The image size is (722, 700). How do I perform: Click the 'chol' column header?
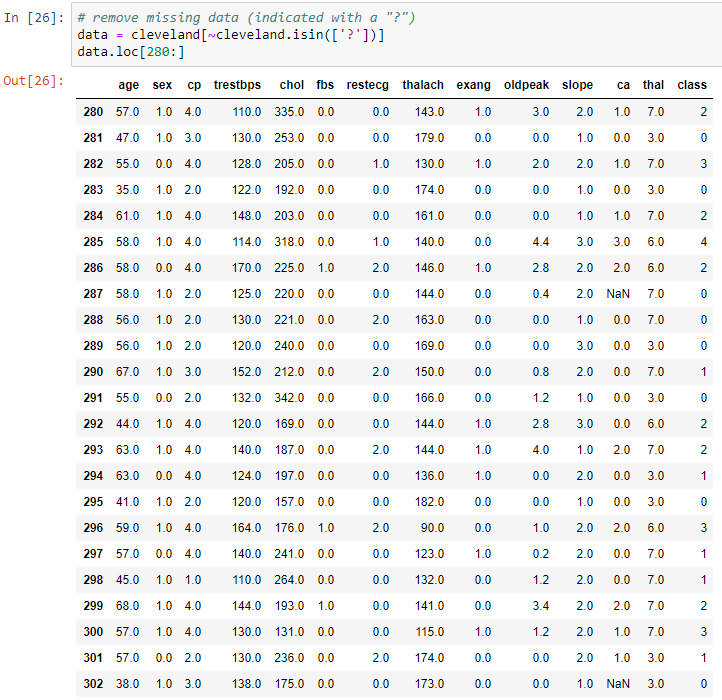pyautogui.click(x=291, y=85)
